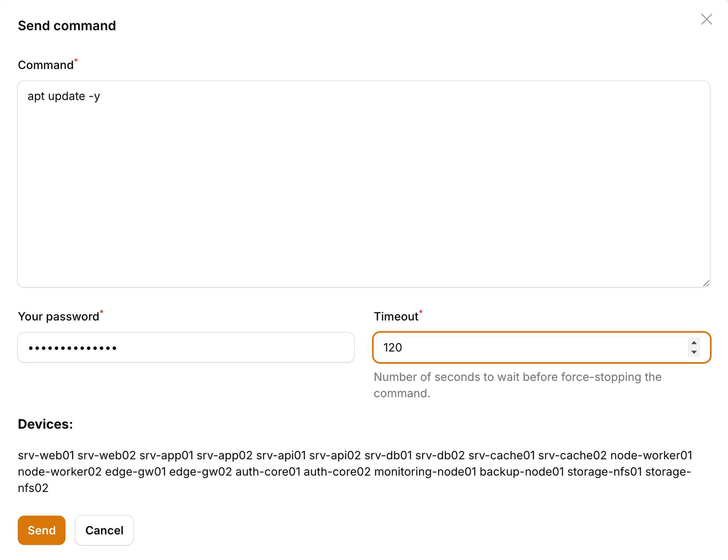Increment the Timeout value with up arrow

point(694,343)
